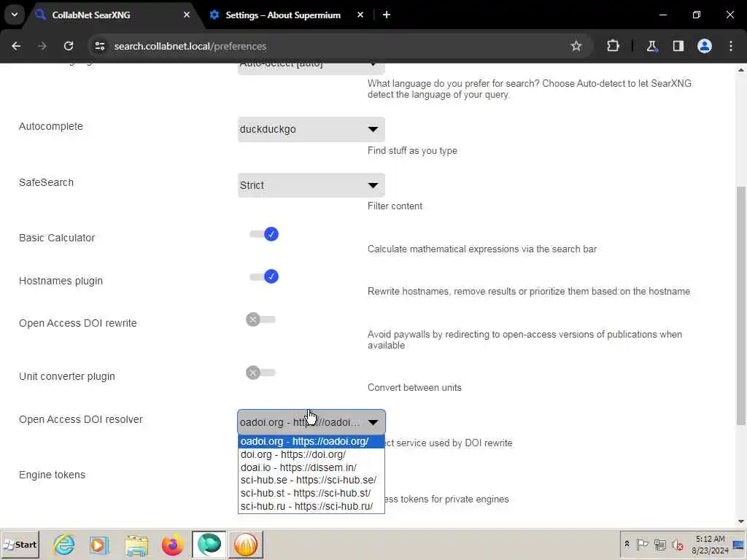Image resolution: width=747 pixels, height=560 pixels.
Task: Toggle the browser side panel icon
Action: tap(678, 46)
